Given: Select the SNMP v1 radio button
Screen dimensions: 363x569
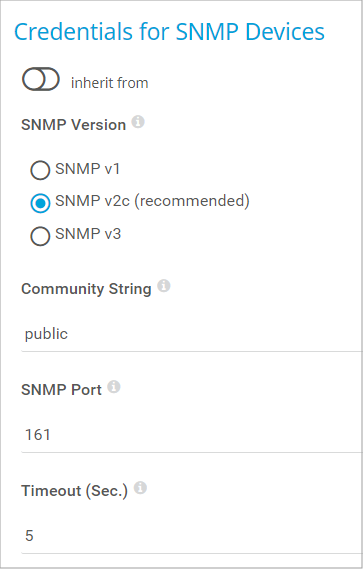Looking at the screenshot, I should click(40, 170).
